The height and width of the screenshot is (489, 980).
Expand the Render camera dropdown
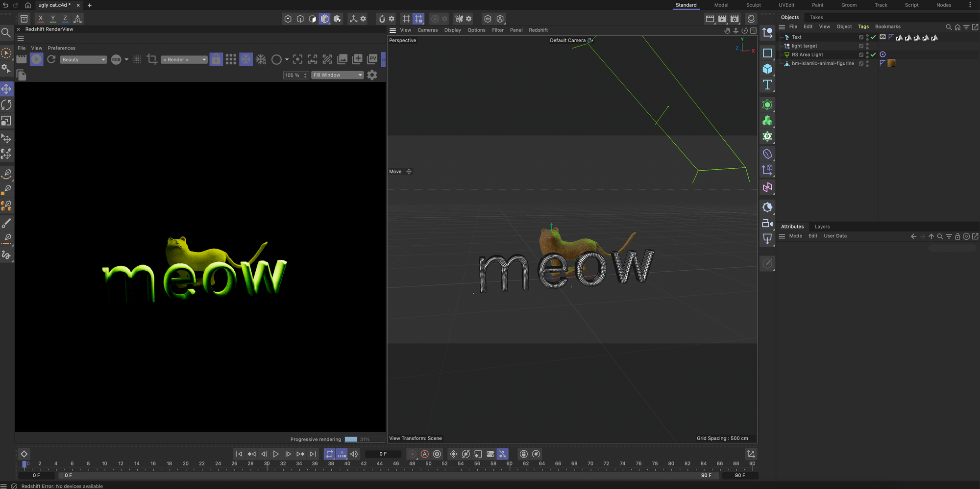pos(184,60)
